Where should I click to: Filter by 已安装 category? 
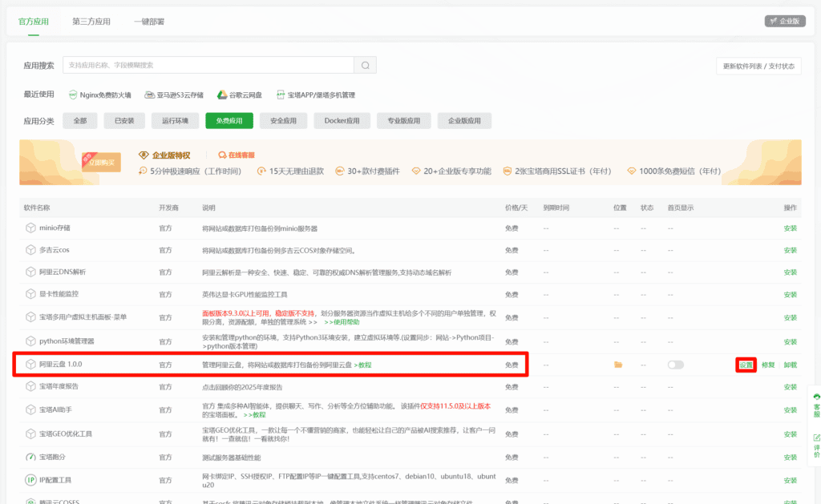point(124,120)
